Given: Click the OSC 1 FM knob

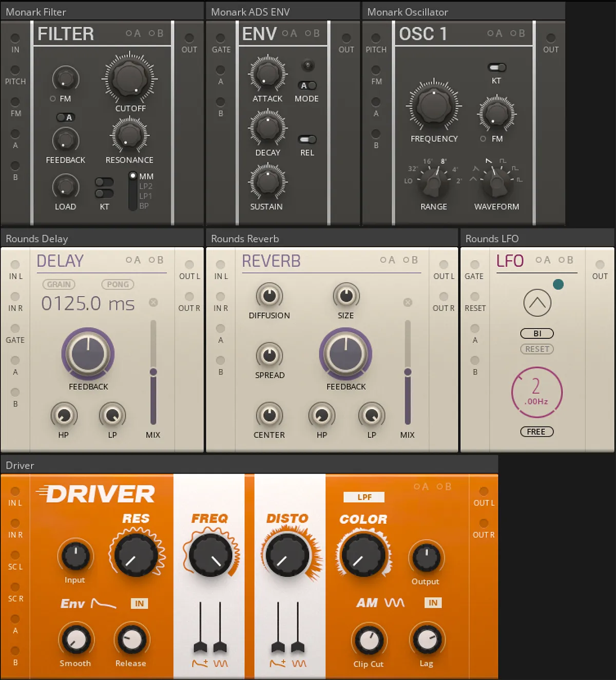Looking at the screenshot, I should (496, 113).
